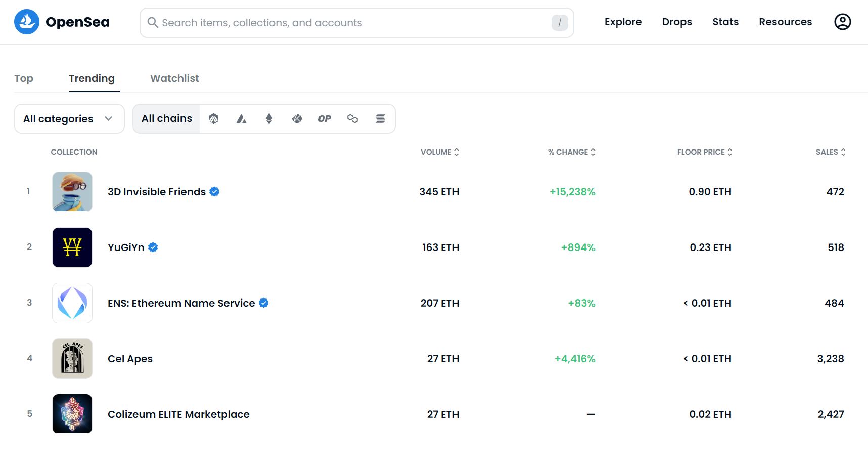This screenshot has height=449, width=868.
Task: Click the 345 ETH volume value
Action: pyautogui.click(x=439, y=192)
